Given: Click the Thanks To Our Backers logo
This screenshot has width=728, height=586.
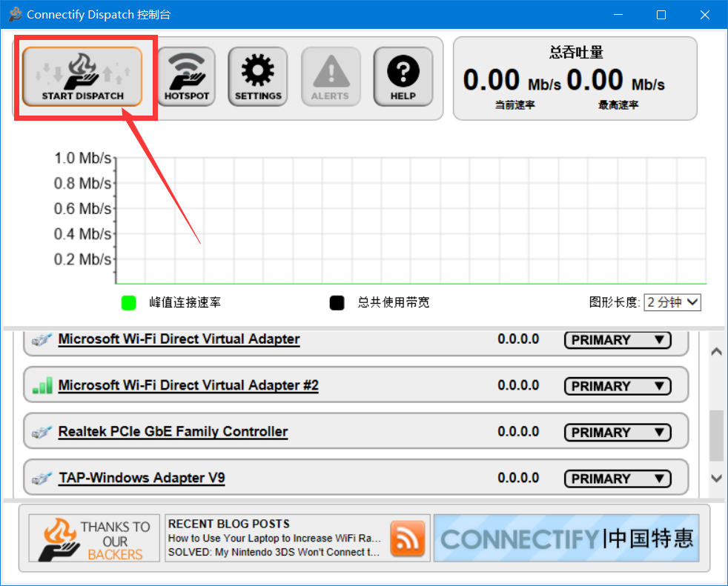Looking at the screenshot, I should [94, 539].
